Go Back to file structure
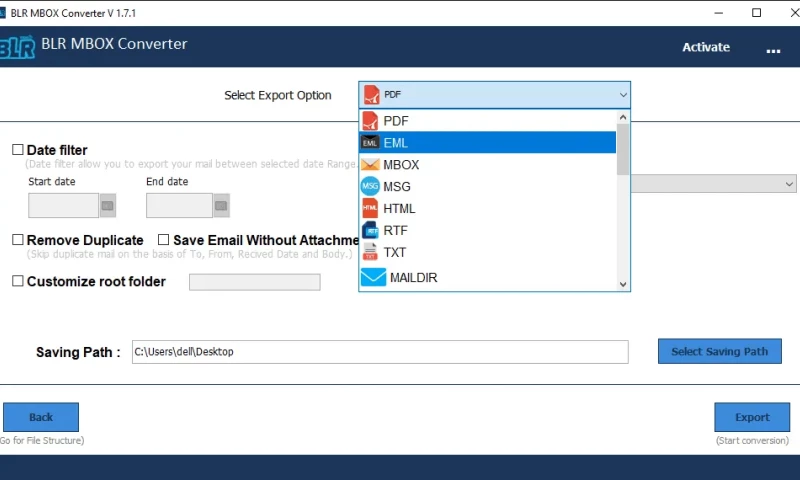 (41, 417)
